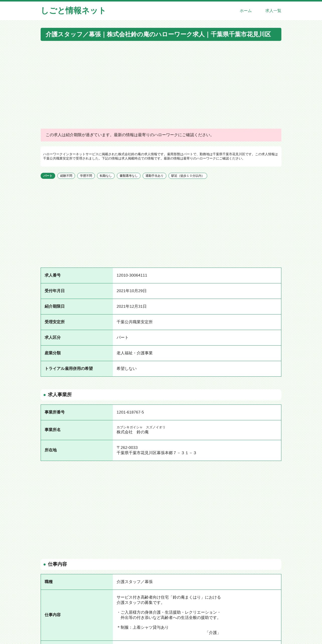The width and height of the screenshot is (322, 644).
Task: Click the 駅近（徒歩１０分以内） tag
Action: [x=188, y=176]
